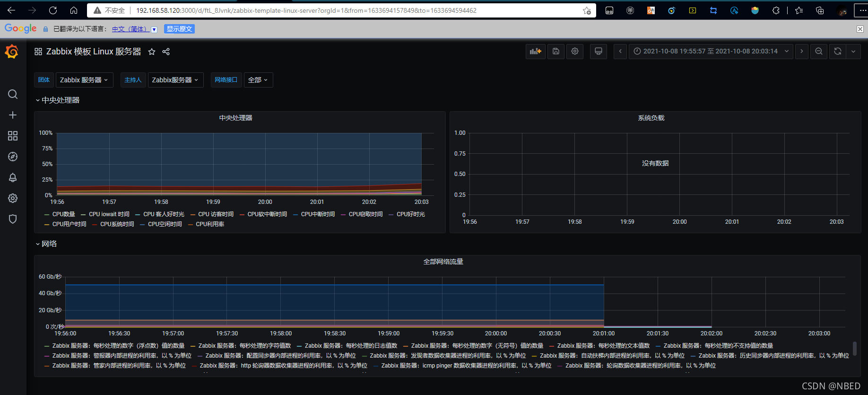Shift time range forward
Viewport: 868px width, 395px height.
pos(802,51)
